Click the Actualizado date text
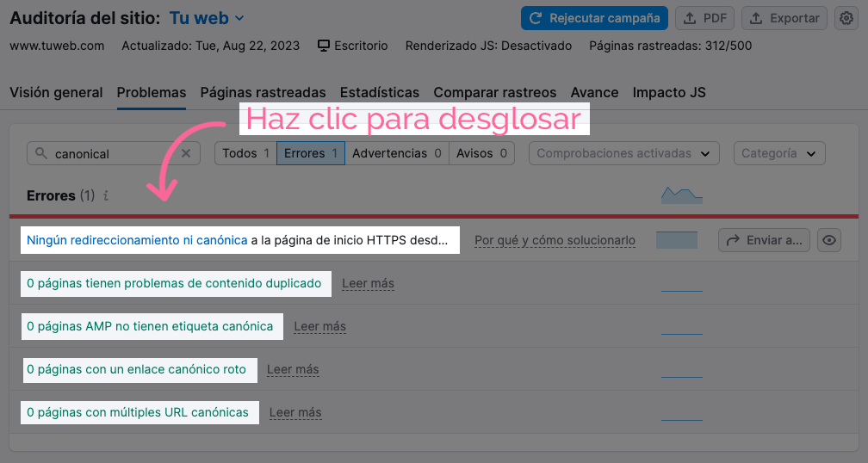Screen dimensions: 868x463 point(210,46)
